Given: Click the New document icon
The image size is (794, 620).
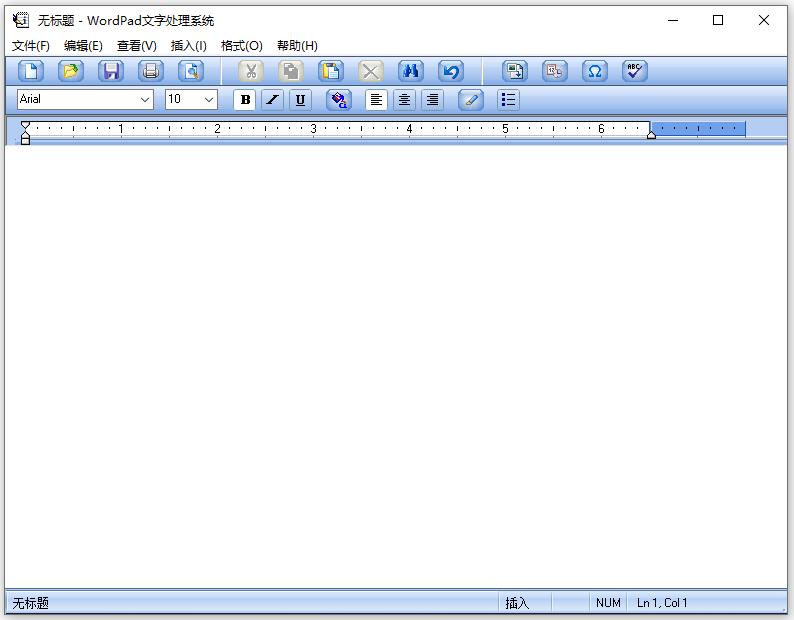Looking at the screenshot, I should click(31, 71).
